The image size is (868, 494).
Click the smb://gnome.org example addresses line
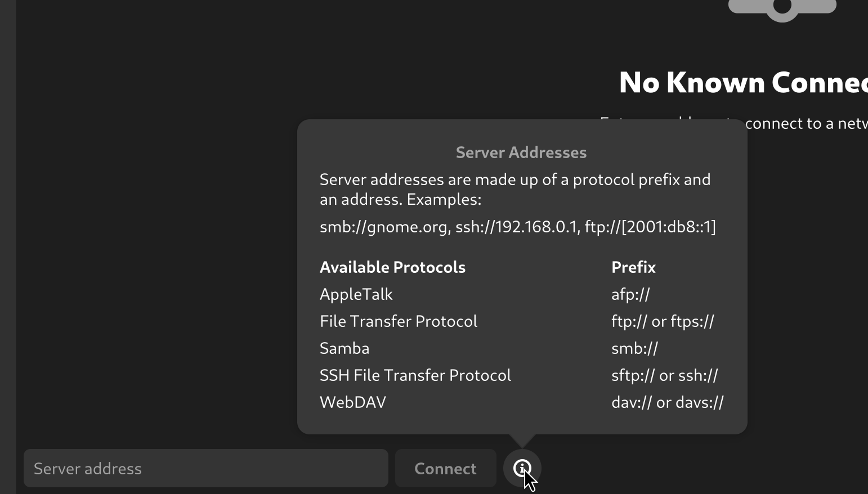pos(518,227)
